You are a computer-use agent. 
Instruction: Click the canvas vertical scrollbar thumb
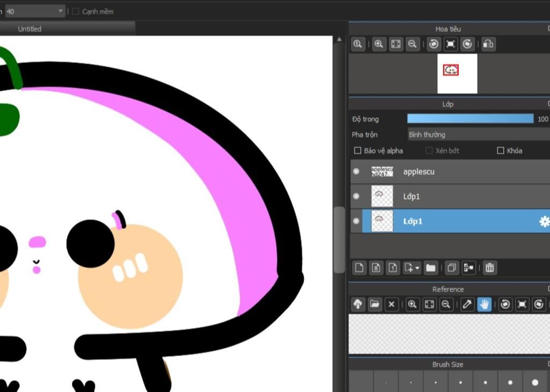[x=339, y=240]
